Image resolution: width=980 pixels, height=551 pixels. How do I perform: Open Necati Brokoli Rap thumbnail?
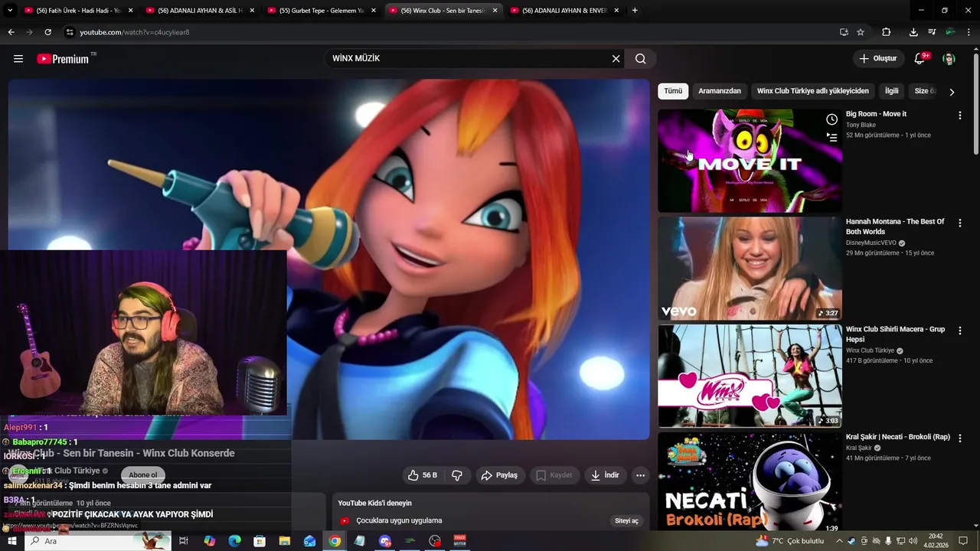tap(750, 482)
